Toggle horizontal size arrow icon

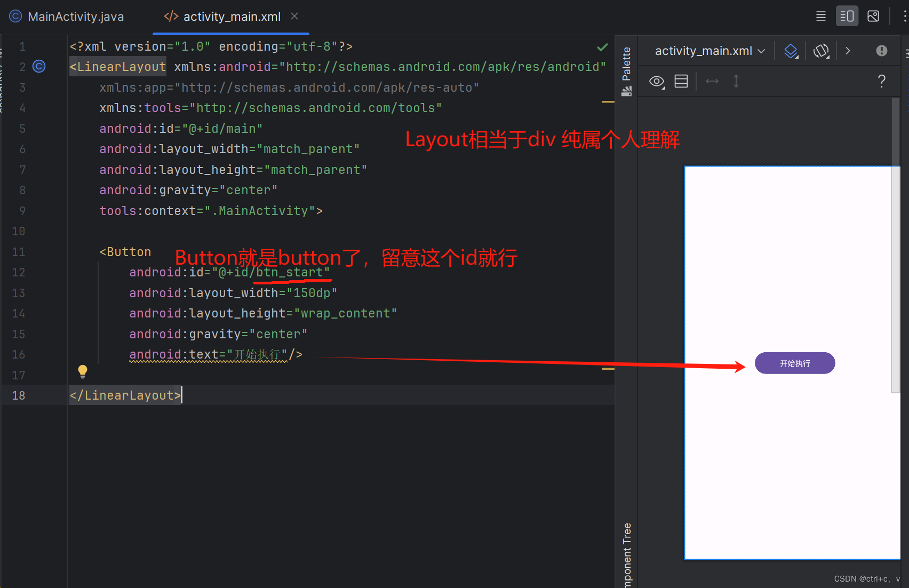coord(712,81)
